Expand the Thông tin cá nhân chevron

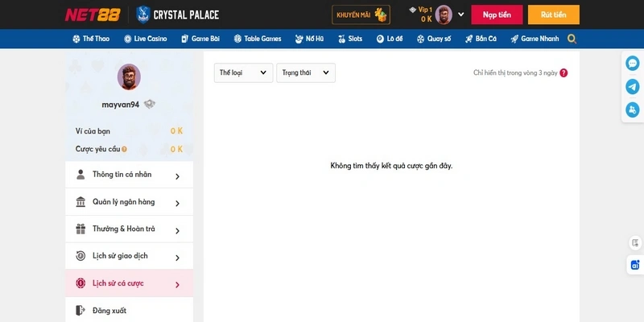(177, 176)
